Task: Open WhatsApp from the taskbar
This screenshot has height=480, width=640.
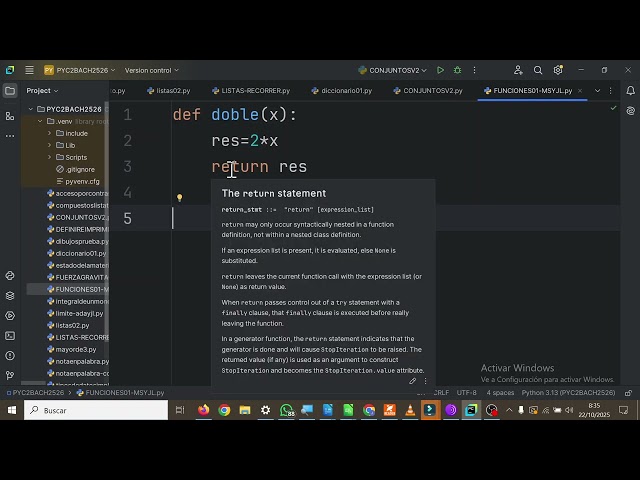Action: click(x=287, y=410)
